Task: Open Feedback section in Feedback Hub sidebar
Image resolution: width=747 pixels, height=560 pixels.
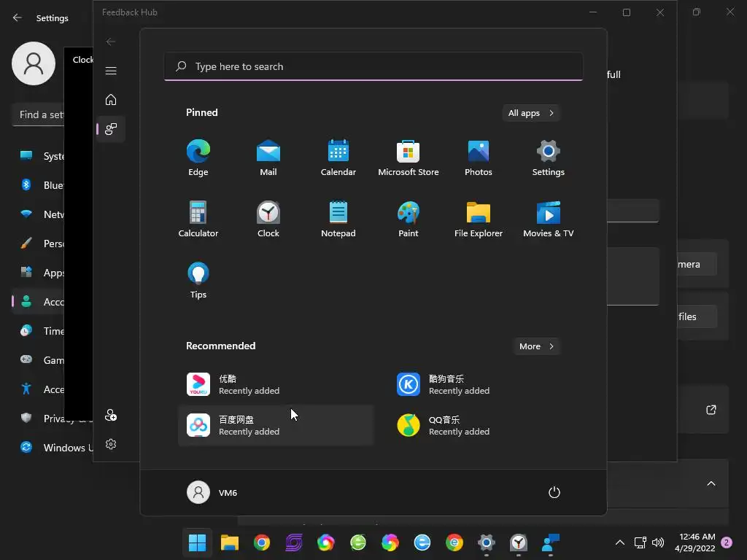Action: click(111, 128)
